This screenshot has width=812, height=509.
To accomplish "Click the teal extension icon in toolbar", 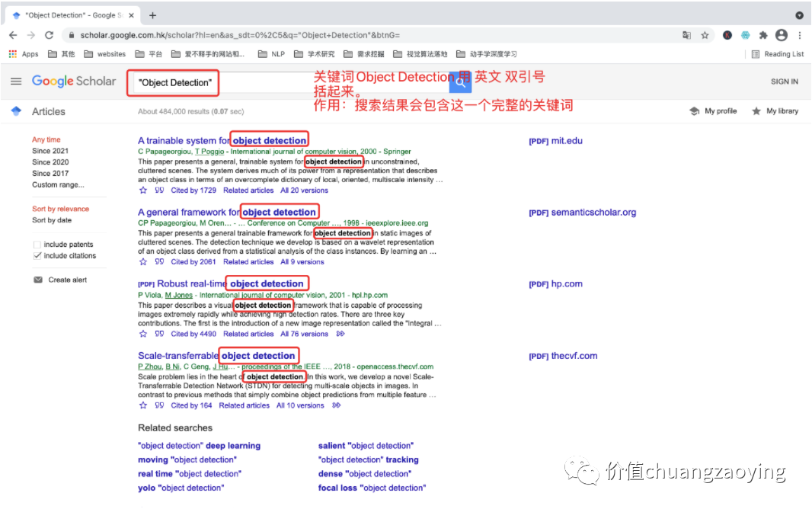I will (x=745, y=35).
